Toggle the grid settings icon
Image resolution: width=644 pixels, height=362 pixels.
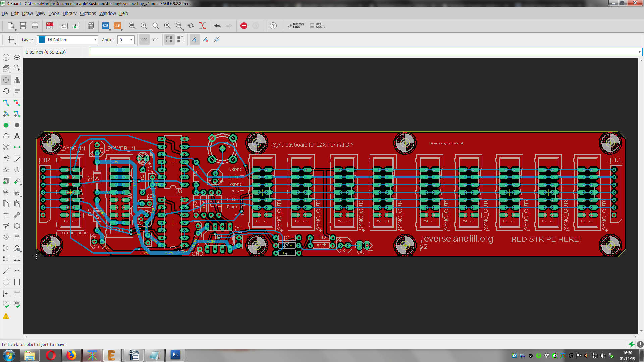point(11,40)
